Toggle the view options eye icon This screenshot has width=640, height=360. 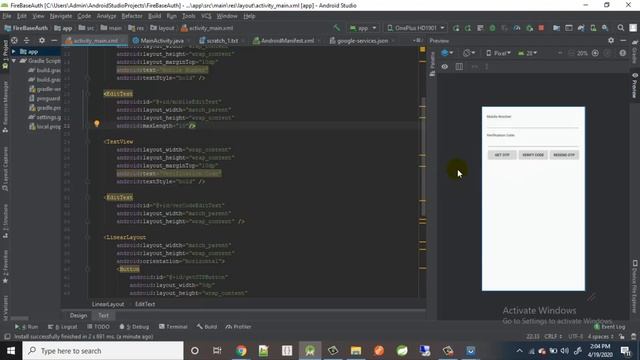[x=444, y=67]
